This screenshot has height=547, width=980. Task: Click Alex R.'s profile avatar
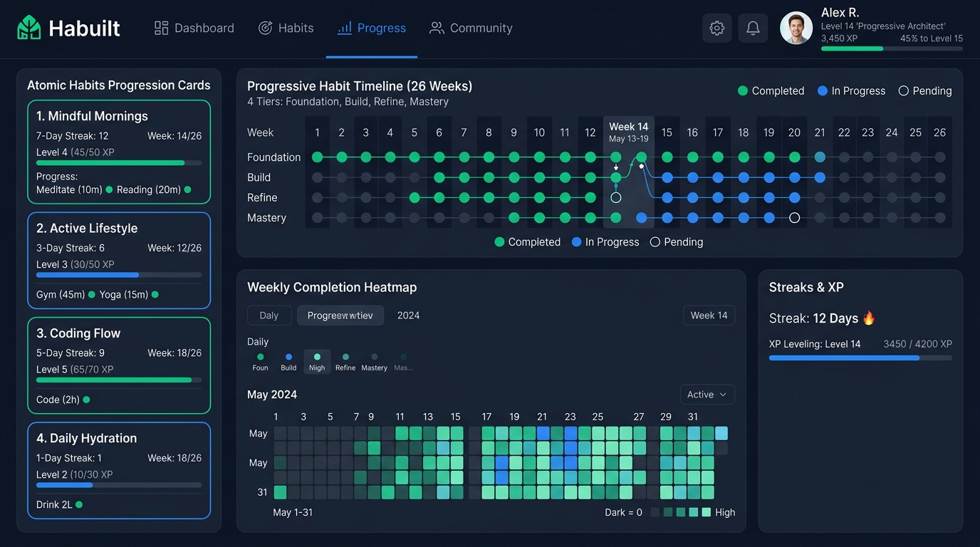pos(796,28)
